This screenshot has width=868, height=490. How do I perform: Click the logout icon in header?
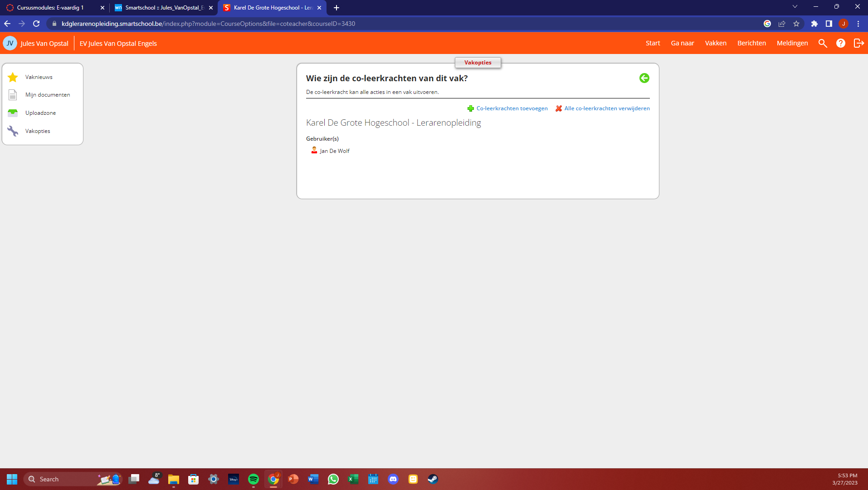[x=858, y=43]
